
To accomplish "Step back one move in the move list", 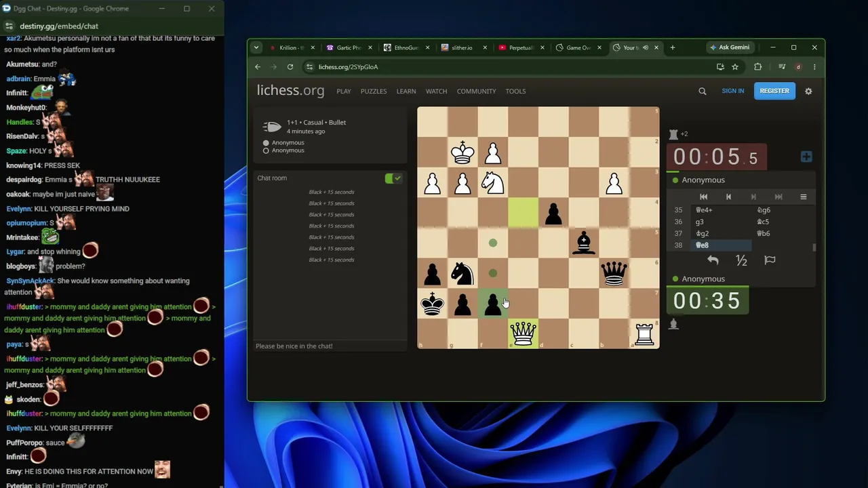I will (728, 197).
